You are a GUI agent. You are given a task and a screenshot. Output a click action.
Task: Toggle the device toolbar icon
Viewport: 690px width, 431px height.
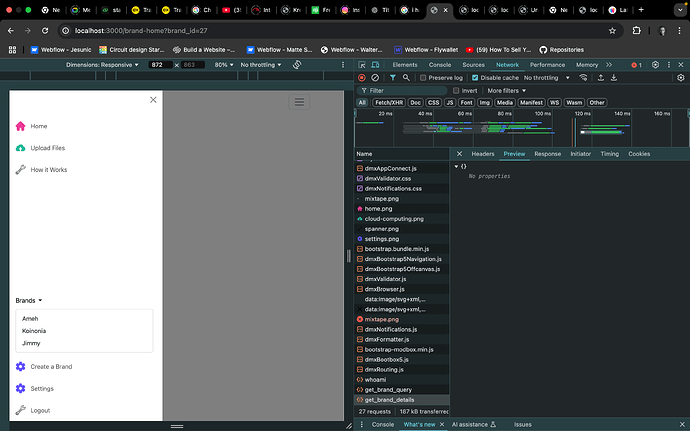(375, 65)
